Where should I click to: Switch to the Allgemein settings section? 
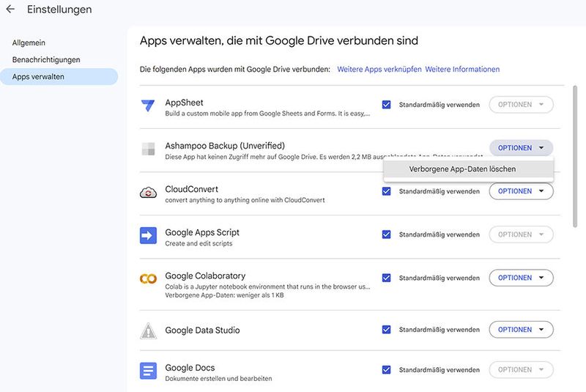coord(29,43)
